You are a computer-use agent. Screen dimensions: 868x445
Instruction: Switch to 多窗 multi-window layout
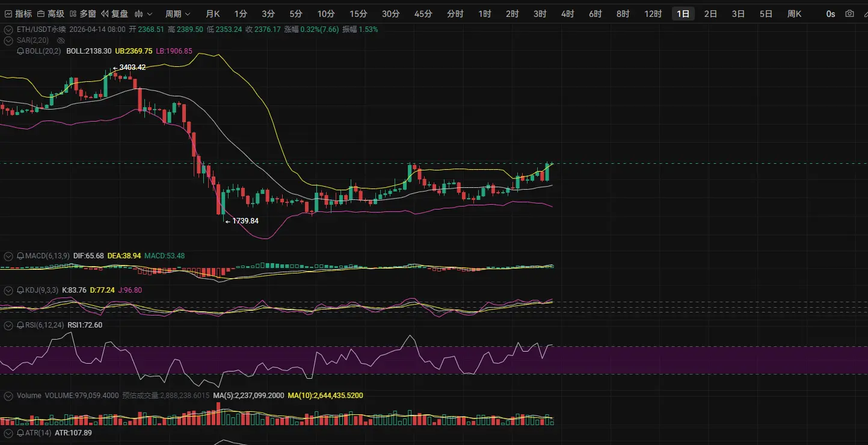tap(82, 13)
